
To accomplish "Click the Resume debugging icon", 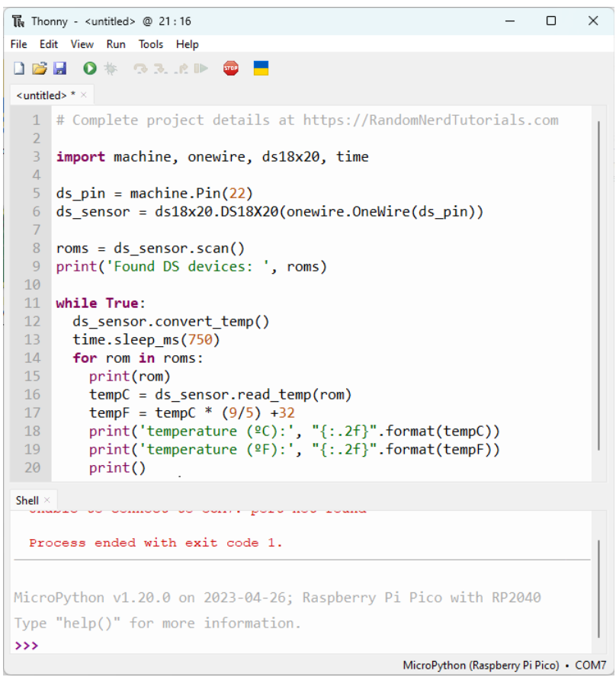I will 201,69.
